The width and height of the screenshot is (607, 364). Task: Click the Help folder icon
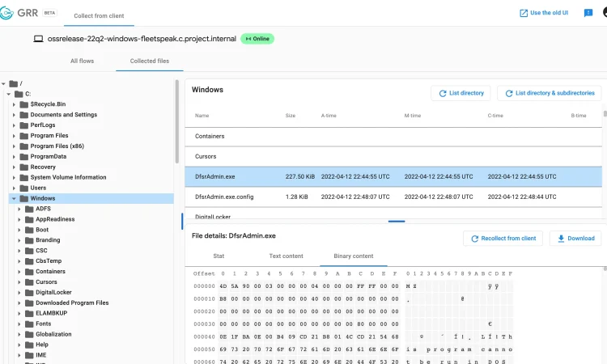(x=29, y=345)
